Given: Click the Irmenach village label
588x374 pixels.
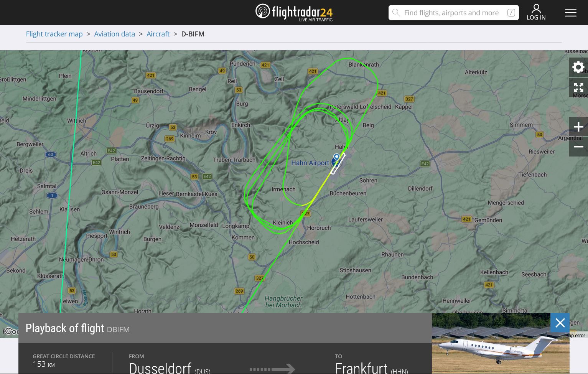Looking at the screenshot, I should (283, 189).
